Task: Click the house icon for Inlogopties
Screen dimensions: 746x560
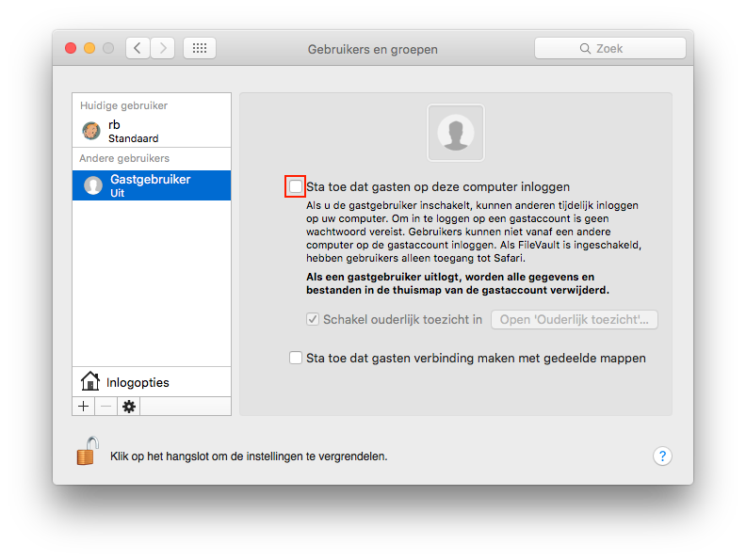Action: click(89, 381)
